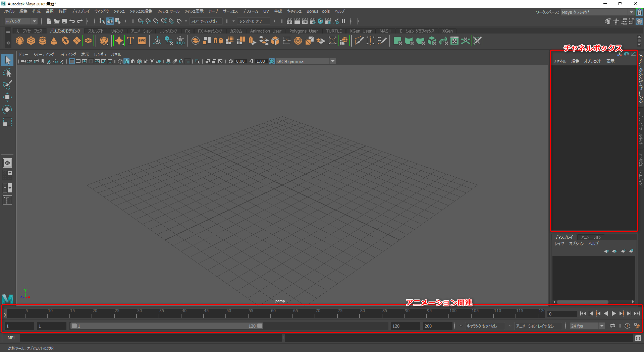Viewport: 644px width, 352px height.
Task: Toggle Channel Box/Layer Editor sidebar button
Action: tap(640, 21)
